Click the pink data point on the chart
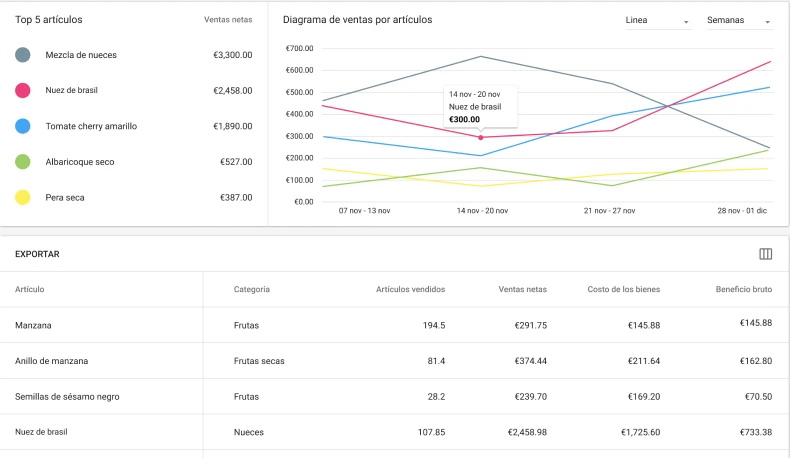Viewport: 790px width, 458px height. 481,137
